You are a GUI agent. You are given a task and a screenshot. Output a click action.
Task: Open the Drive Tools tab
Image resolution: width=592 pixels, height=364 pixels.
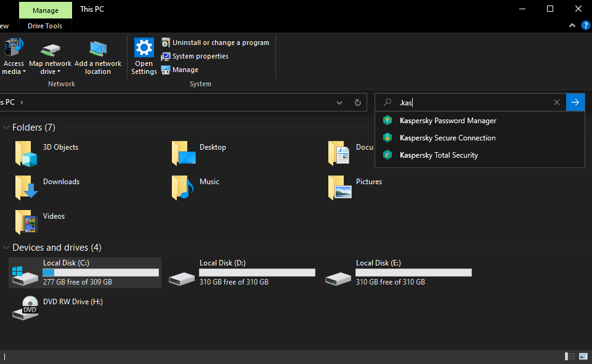click(45, 26)
